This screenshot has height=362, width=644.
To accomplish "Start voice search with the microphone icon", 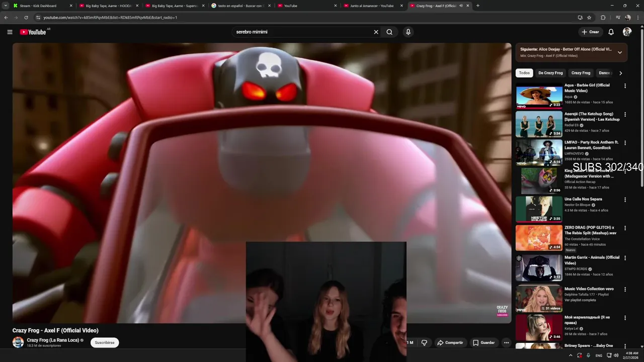I will [408, 32].
